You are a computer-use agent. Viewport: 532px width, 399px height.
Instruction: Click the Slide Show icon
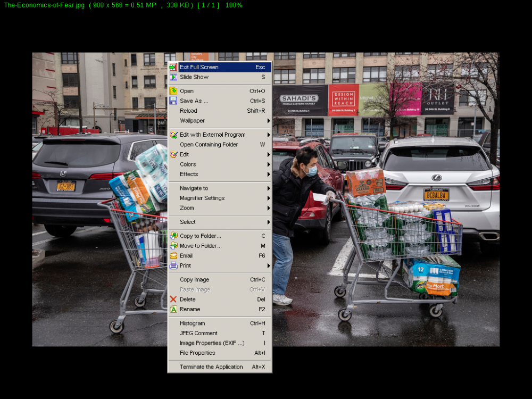tap(173, 77)
